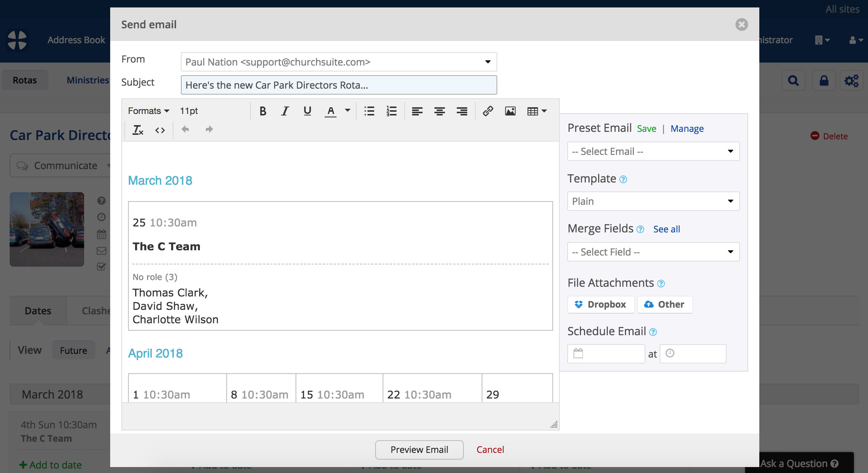Toggle bullet list formatting

pyautogui.click(x=369, y=111)
